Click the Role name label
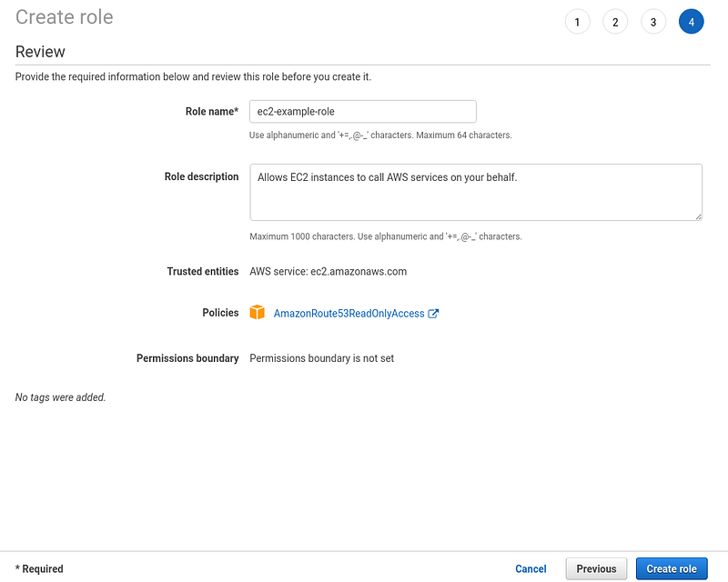 (212, 111)
